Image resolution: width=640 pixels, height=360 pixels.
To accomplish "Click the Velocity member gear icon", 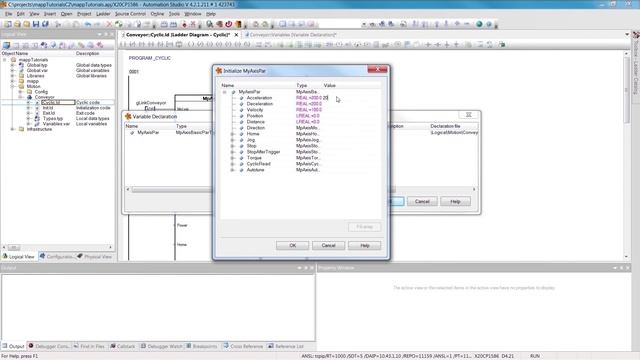I will pyautogui.click(x=241, y=110).
